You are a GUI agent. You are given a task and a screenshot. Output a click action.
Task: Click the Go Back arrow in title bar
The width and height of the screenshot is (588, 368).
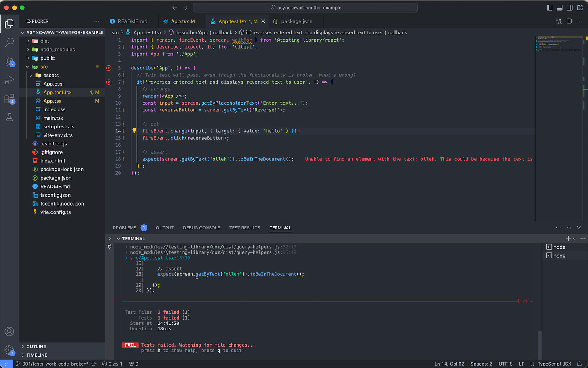coord(175,8)
